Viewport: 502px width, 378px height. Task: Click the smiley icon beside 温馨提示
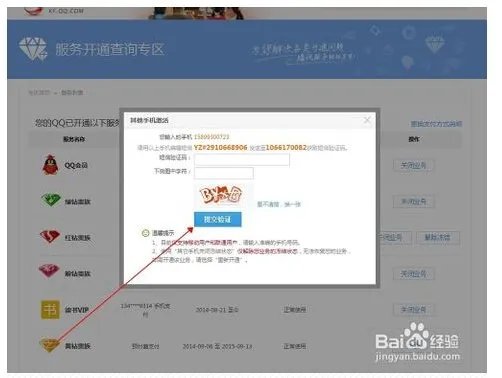pyautogui.click(x=145, y=233)
